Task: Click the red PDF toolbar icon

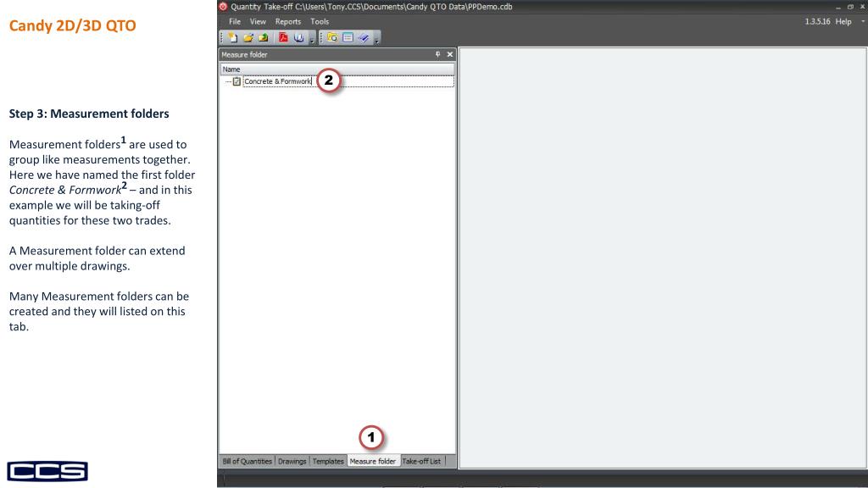Action: [x=283, y=37]
